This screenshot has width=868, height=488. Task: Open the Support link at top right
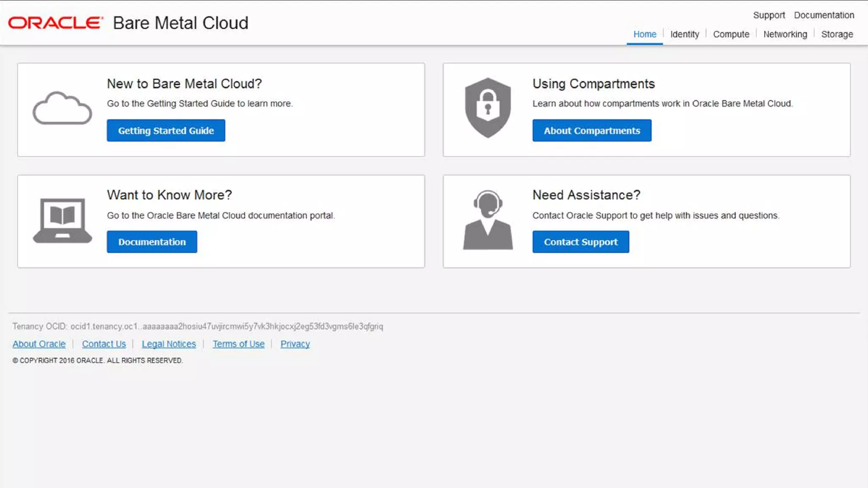click(x=769, y=15)
